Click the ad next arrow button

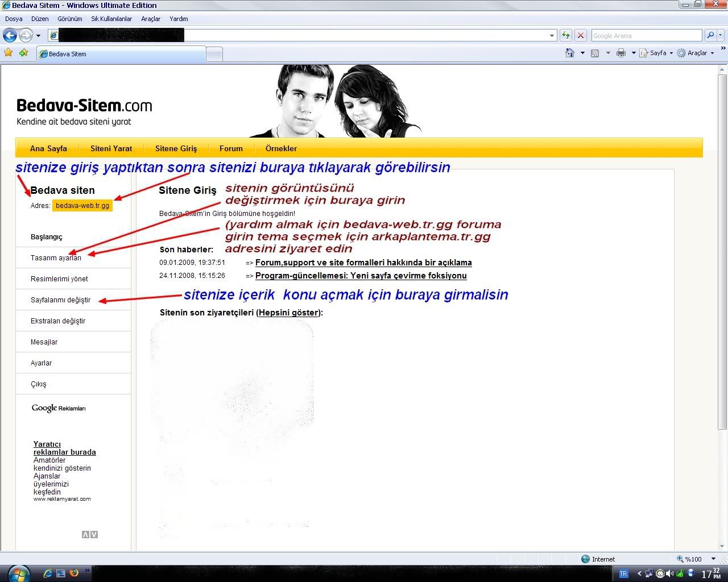94,534
